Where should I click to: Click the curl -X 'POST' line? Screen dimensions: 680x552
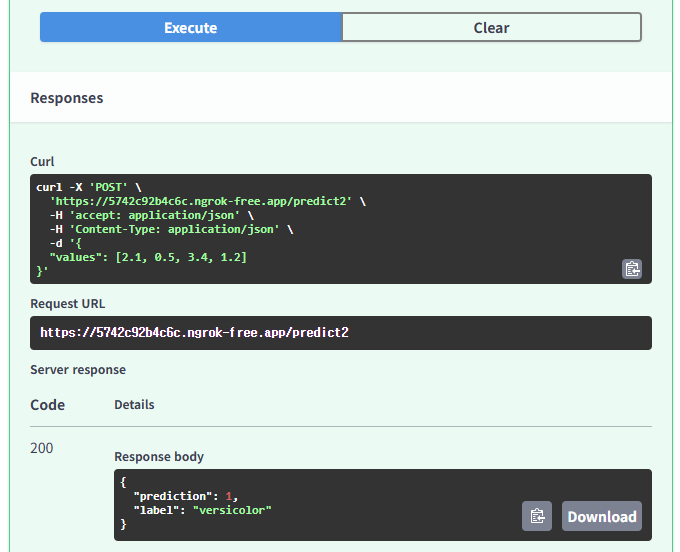coord(90,187)
